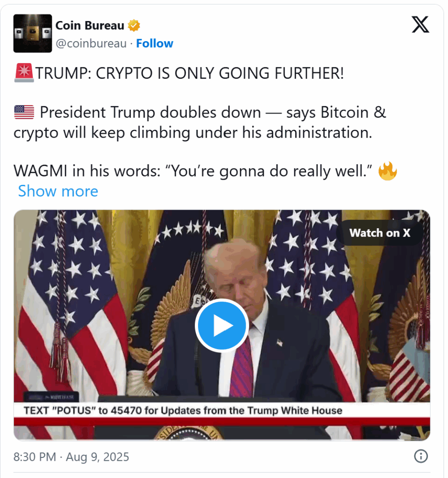Click the presidential seal on the podium

(x=188, y=434)
